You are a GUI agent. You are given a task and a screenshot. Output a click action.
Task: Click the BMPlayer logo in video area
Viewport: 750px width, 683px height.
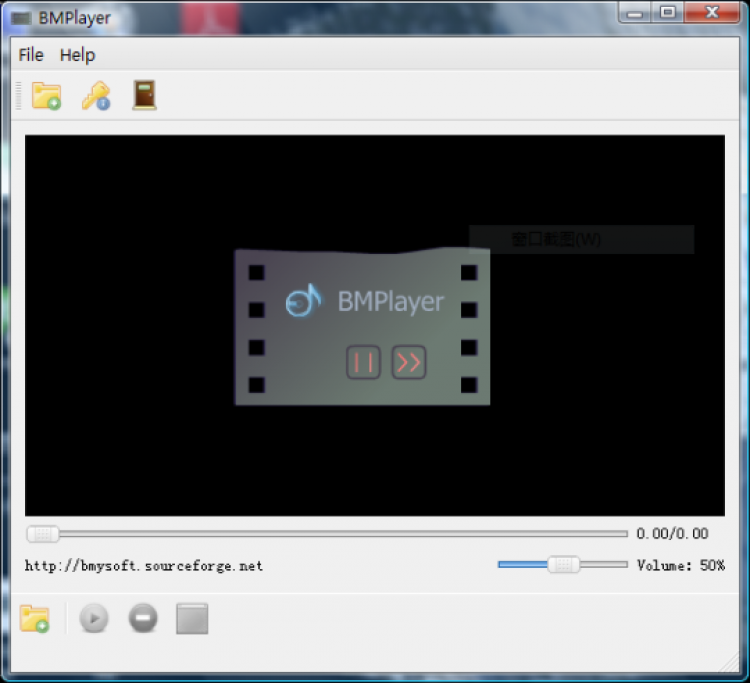[362, 327]
